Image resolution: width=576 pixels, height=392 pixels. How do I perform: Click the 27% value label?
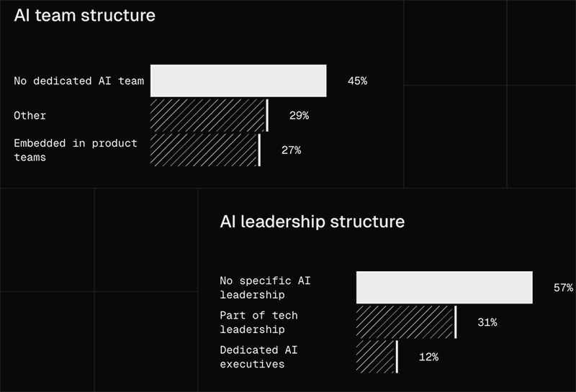tap(292, 150)
